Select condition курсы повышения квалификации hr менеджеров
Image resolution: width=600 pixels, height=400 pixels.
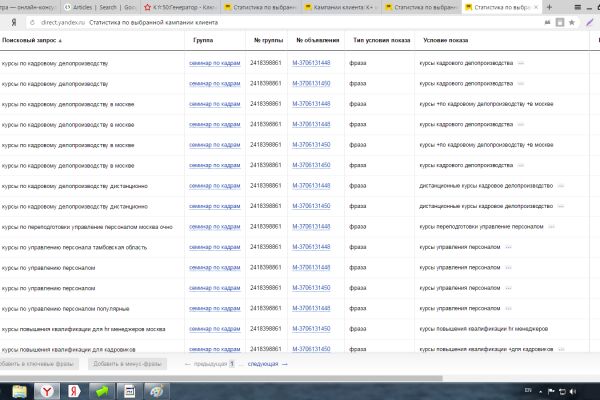(483, 329)
